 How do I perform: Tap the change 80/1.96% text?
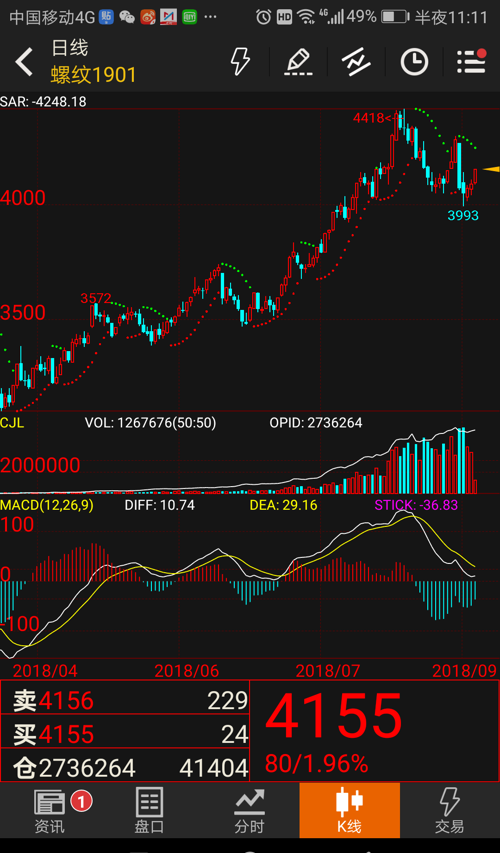tap(317, 764)
